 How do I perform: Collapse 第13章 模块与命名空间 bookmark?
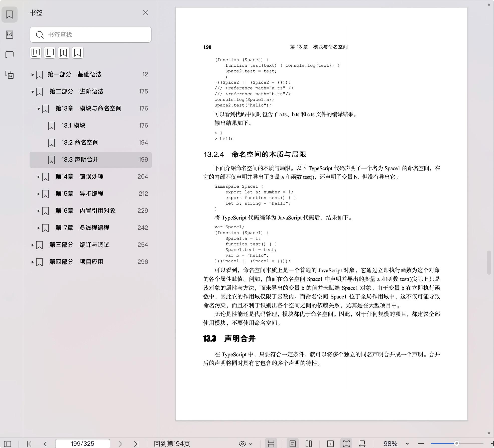[39, 108]
